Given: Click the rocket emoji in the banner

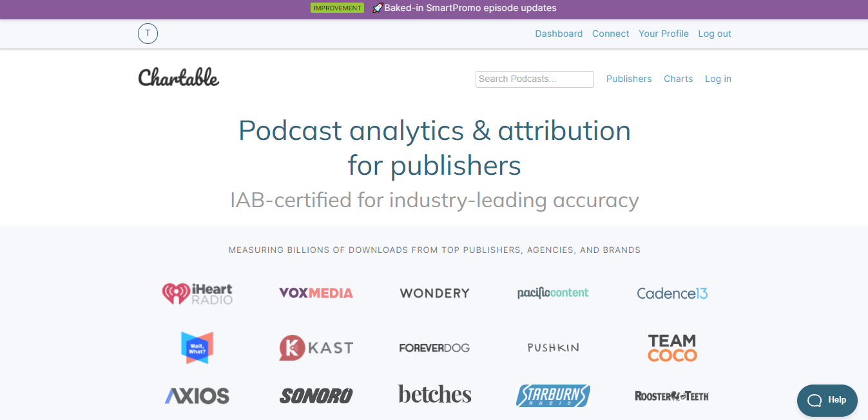Looking at the screenshot, I should coord(378,8).
